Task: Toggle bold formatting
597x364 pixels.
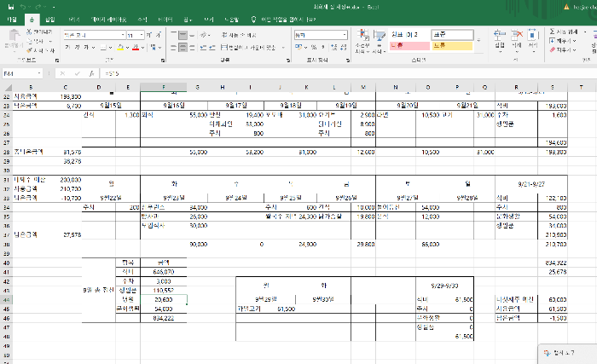Action: pos(67,48)
